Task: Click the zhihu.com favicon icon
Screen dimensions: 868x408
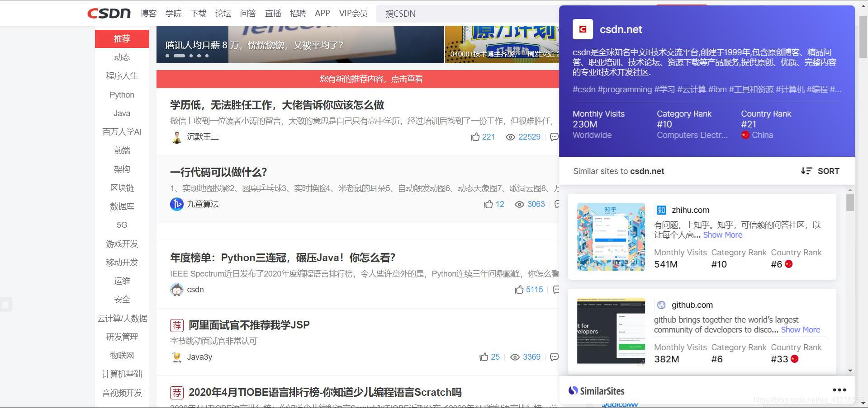Action: tap(661, 210)
